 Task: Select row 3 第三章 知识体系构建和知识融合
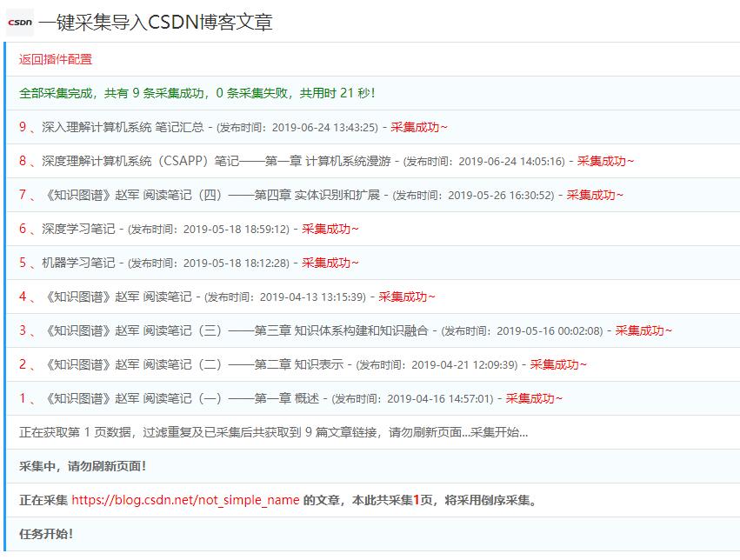(x=373, y=330)
